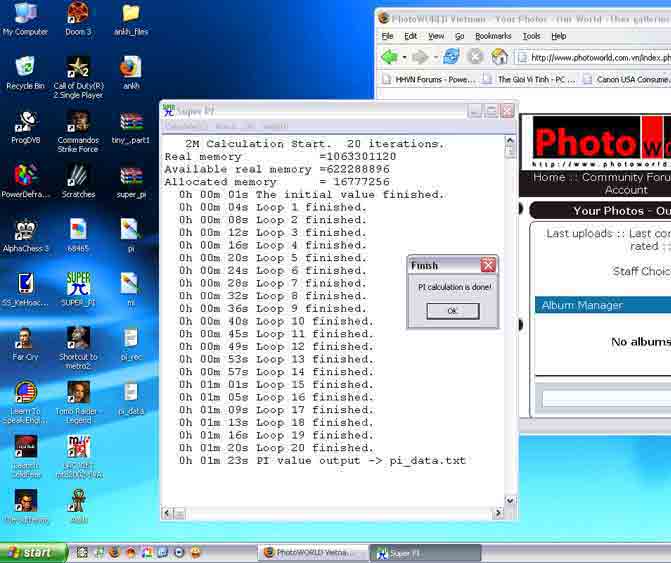
Task: Open the Doom 3 desktop shortcut
Action: pos(77,17)
